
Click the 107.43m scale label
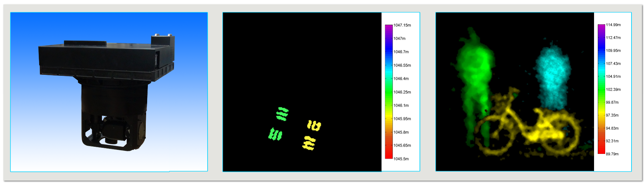point(613,64)
